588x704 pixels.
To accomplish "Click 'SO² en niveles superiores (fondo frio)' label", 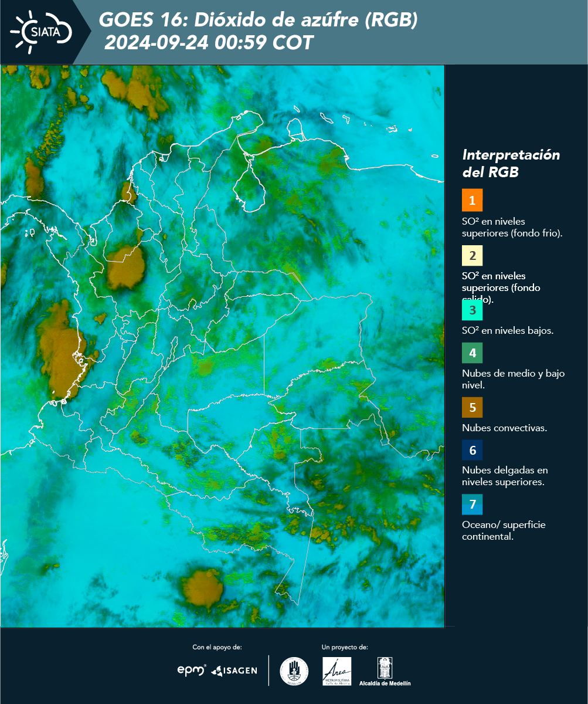I will (512, 227).
